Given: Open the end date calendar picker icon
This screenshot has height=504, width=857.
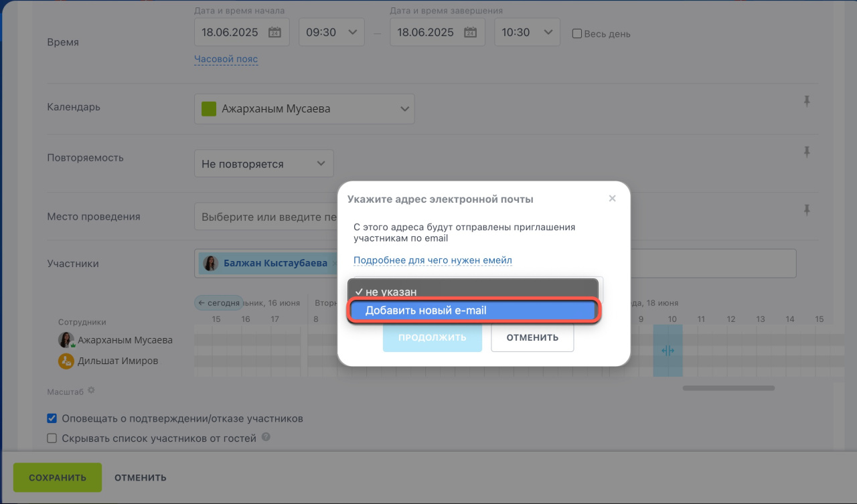Looking at the screenshot, I should tap(470, 32).
